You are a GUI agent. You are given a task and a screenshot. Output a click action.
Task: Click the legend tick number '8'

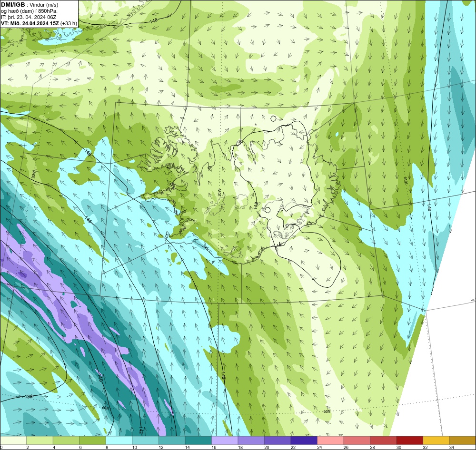[108, 447]
